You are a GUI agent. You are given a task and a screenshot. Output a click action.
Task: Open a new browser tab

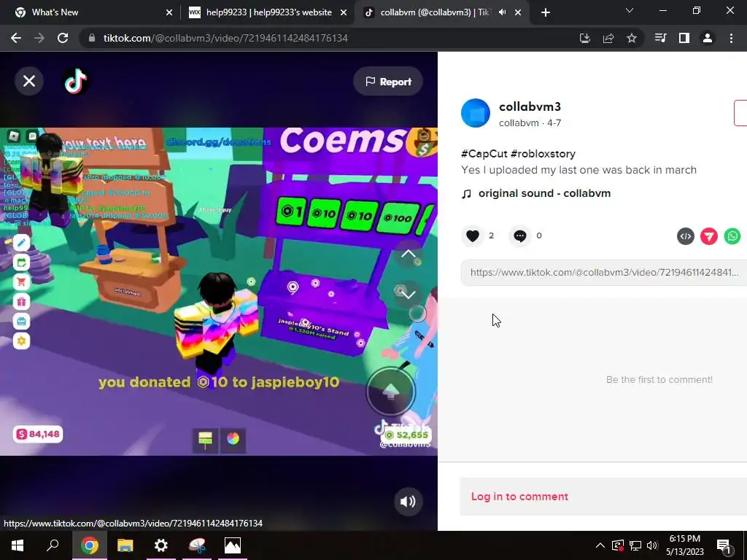(x=546, y=13)
